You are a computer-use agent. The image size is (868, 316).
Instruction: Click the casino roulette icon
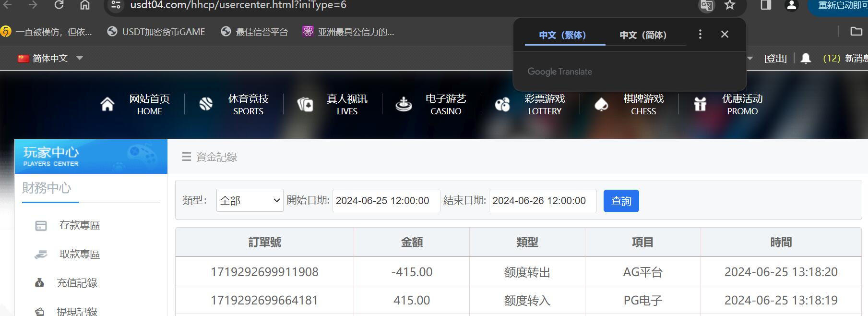[x=404, y=104]
